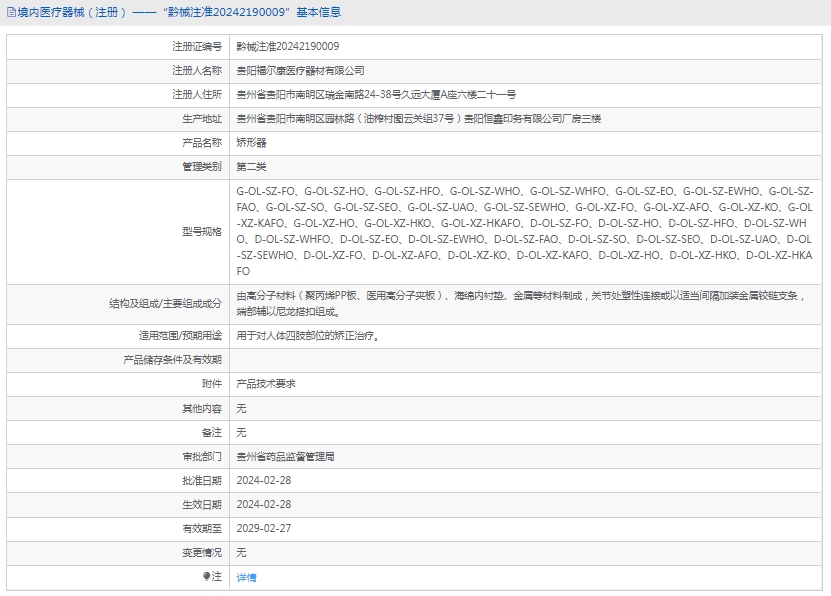831x596 pixels.
Task: Click the 产品储存条件及有效期 row label
Action: (172, 360)
